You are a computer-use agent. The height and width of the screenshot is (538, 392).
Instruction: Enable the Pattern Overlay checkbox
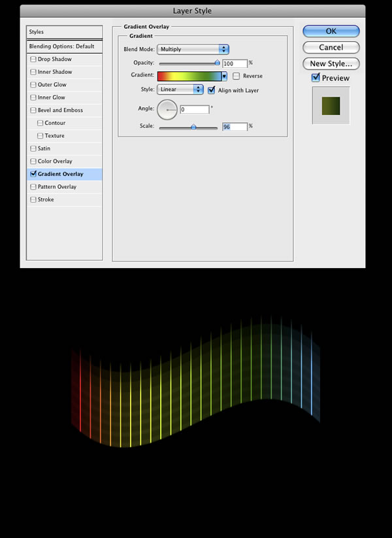(33, 187)
